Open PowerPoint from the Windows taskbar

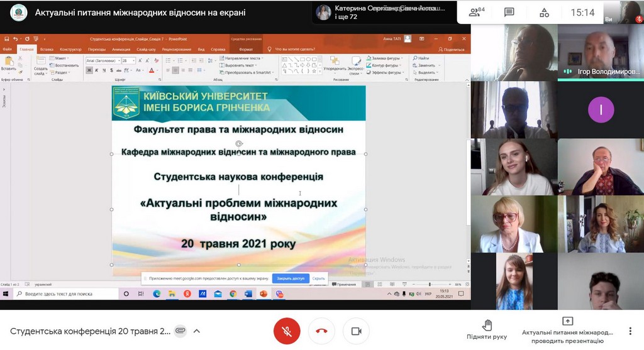(264, 293)
